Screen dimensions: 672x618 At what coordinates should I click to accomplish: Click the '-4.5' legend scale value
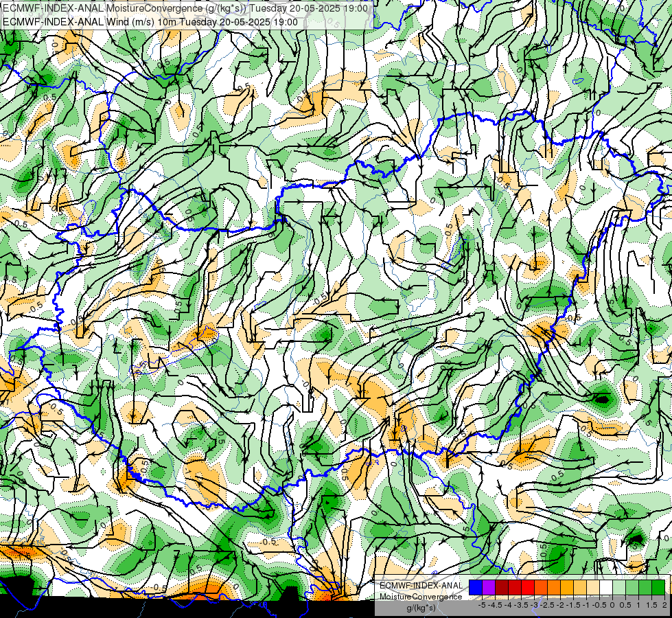pyautogui.click(x=496, y=605)
